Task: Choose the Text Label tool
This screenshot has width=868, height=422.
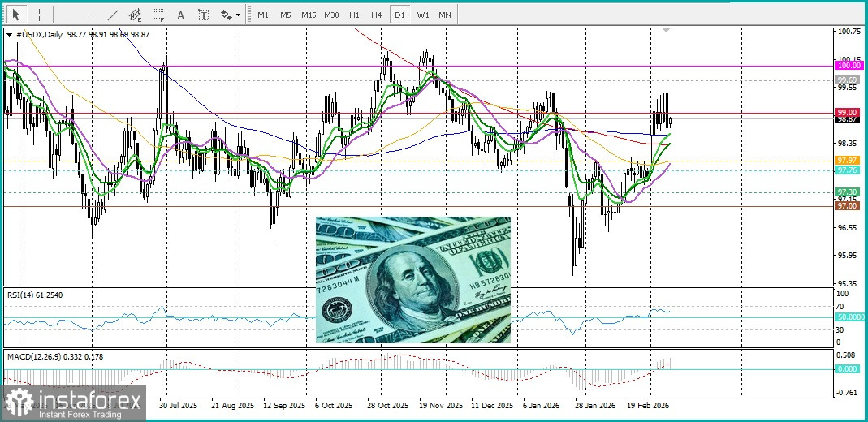Action: pyautogui.click(x=204, y=15)
